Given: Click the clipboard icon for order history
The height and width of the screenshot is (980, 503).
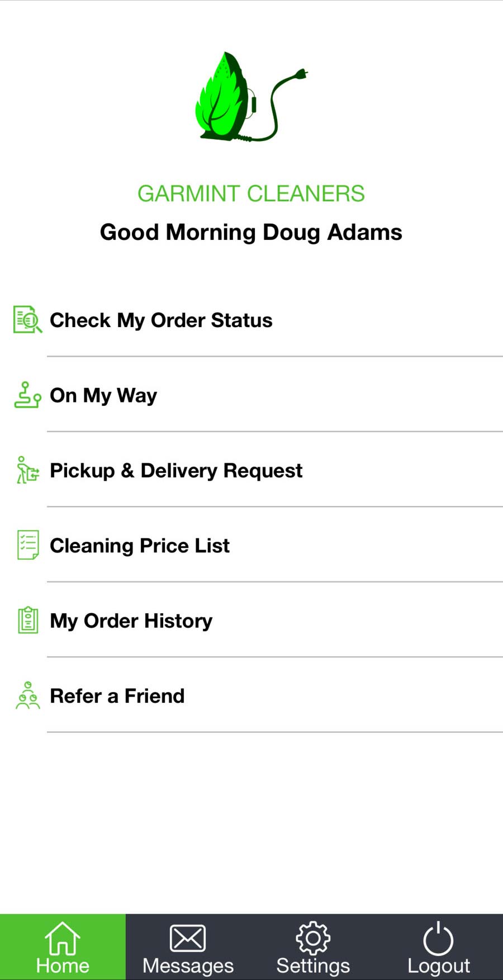Looking at the screenshot, I should [27, 620].
